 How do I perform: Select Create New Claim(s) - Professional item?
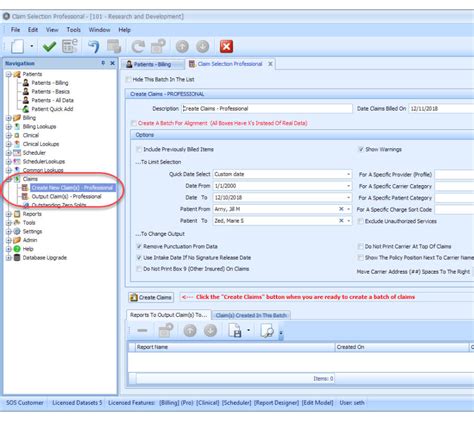pos(72,188)
